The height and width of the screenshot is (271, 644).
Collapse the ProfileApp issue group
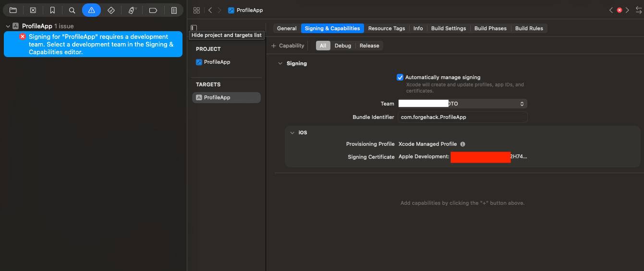[8, 26]
